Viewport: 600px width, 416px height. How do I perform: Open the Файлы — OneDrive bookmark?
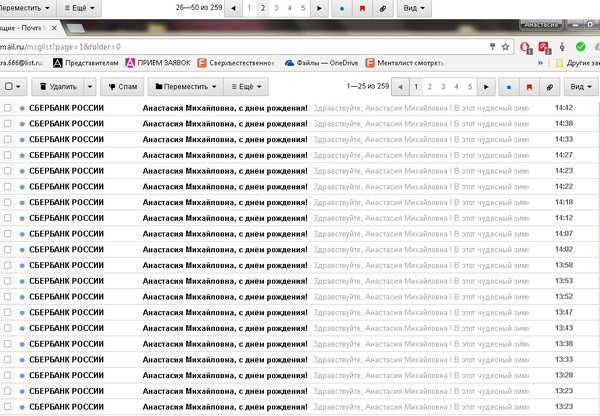[321, 63]
